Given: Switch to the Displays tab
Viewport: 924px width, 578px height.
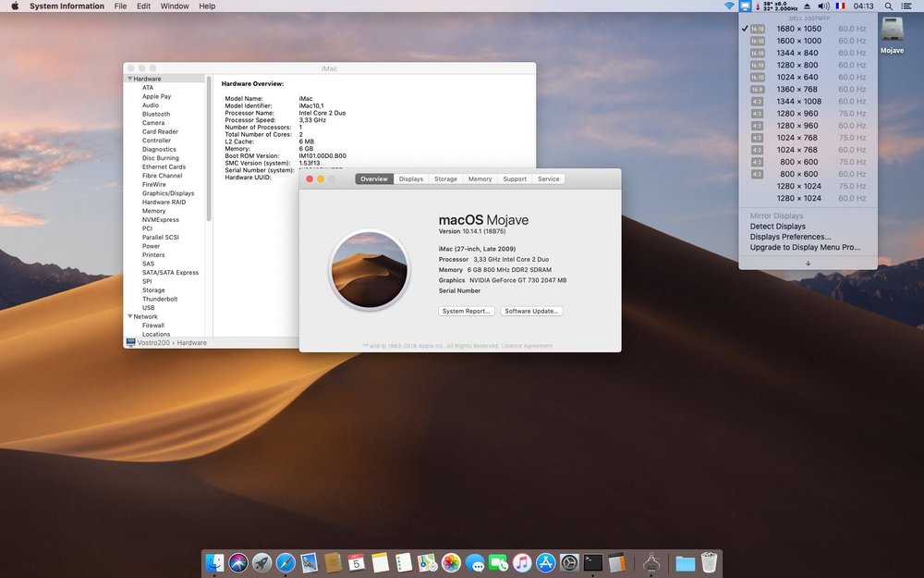Looking at the screenshot, I should (x=411, y=178).
